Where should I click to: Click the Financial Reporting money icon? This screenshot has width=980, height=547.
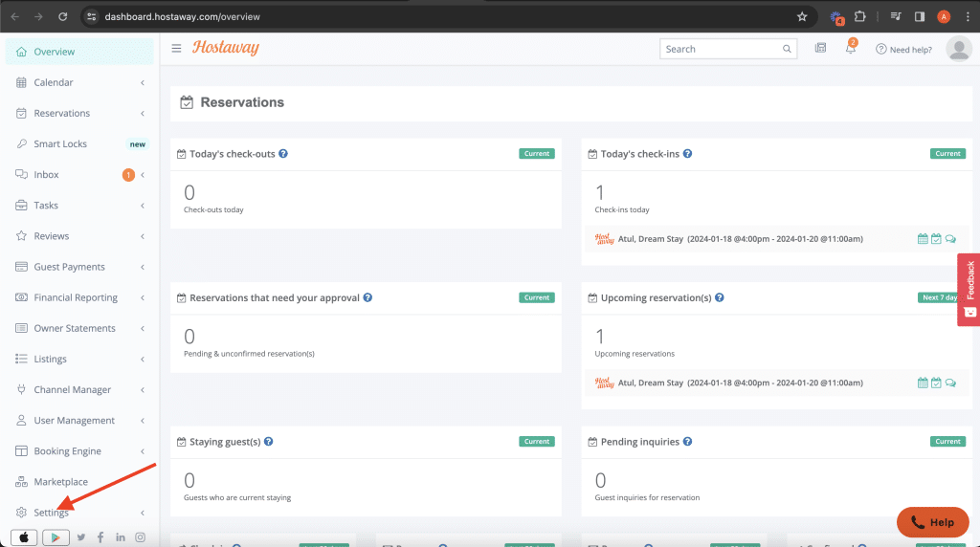21,297
